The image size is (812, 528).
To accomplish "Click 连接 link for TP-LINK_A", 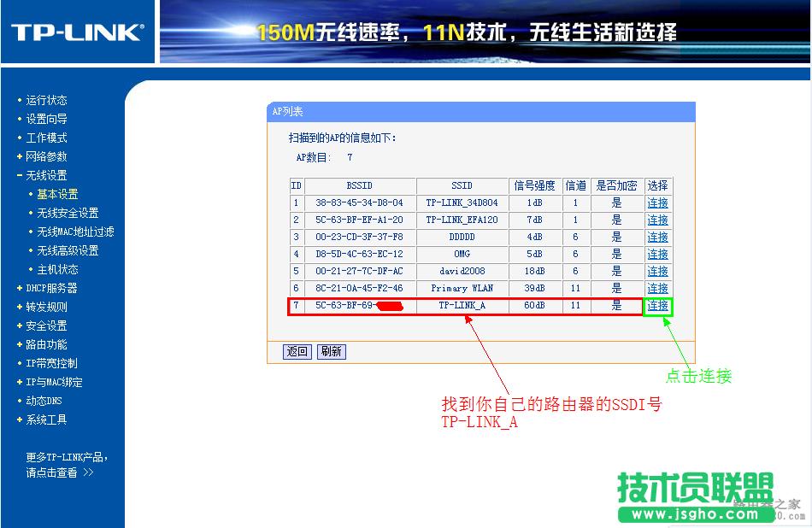I will (x=657, y=306).
